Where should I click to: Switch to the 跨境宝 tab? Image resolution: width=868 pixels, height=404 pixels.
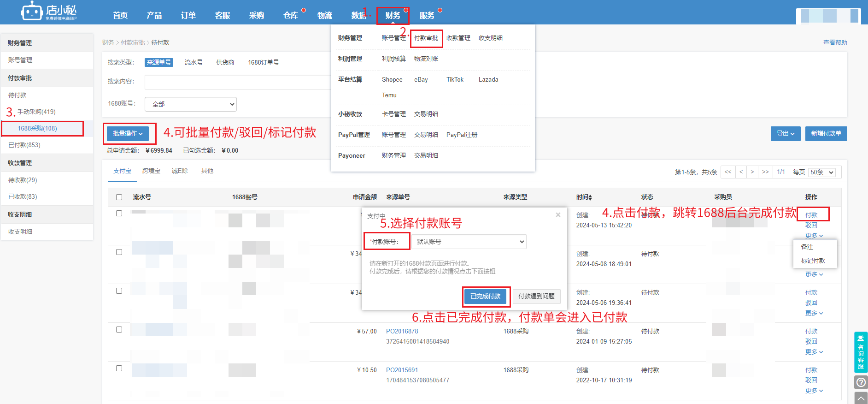point(151,171)
